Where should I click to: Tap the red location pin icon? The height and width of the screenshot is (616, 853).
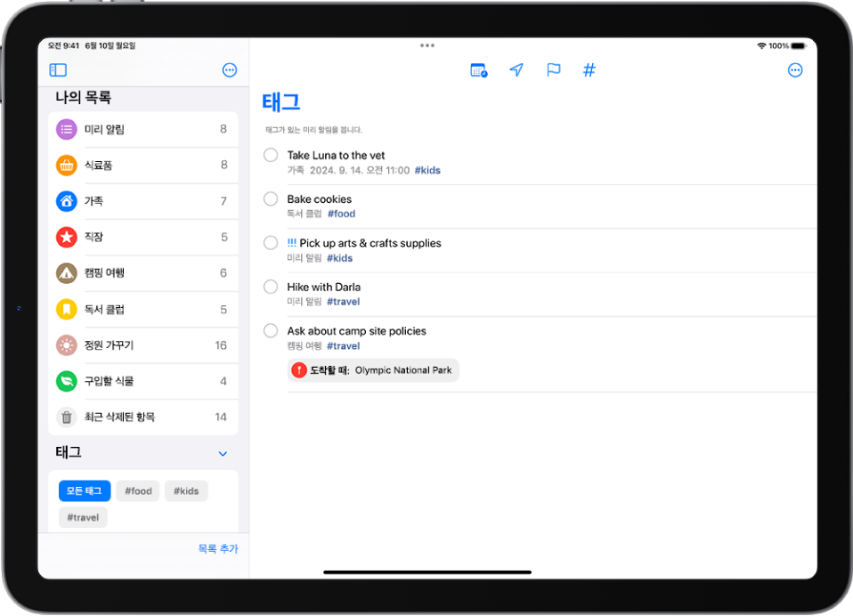point(298,370)
